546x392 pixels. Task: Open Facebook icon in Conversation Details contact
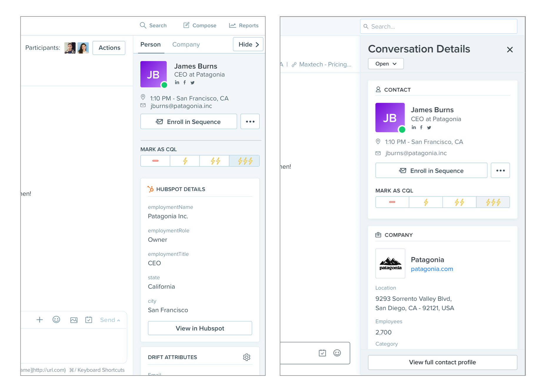421,127
